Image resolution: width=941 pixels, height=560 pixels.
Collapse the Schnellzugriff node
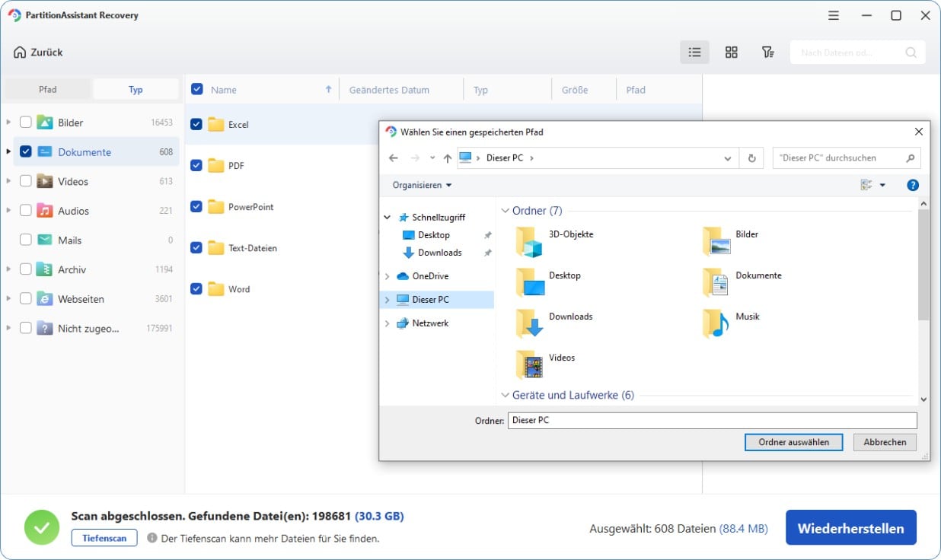[388, 218]
